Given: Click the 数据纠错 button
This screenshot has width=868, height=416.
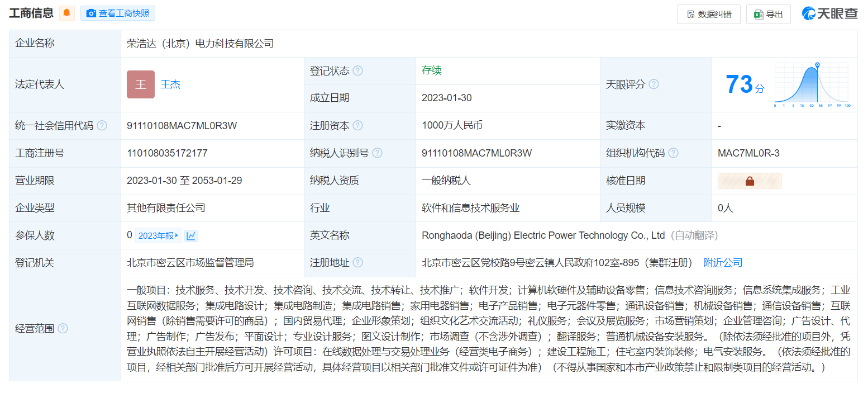Looking at the screenshot, I should 709,15.
